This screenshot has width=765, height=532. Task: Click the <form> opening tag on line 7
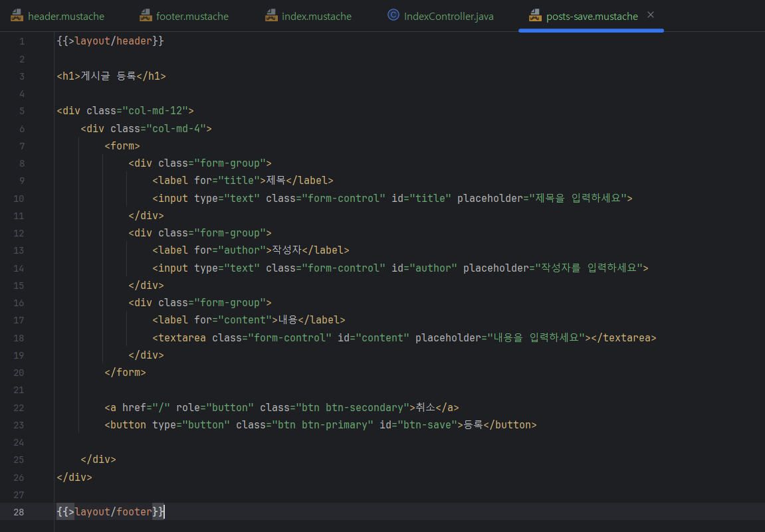(122, 146)
